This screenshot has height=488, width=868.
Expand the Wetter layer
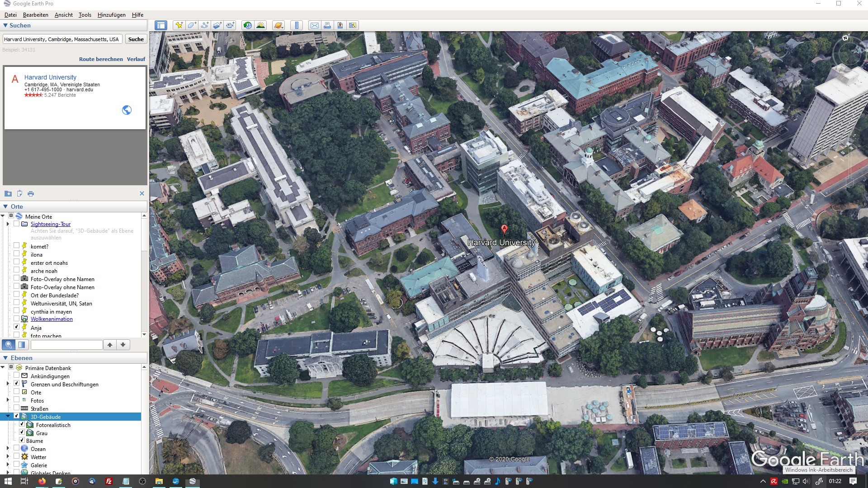point(8,457)
